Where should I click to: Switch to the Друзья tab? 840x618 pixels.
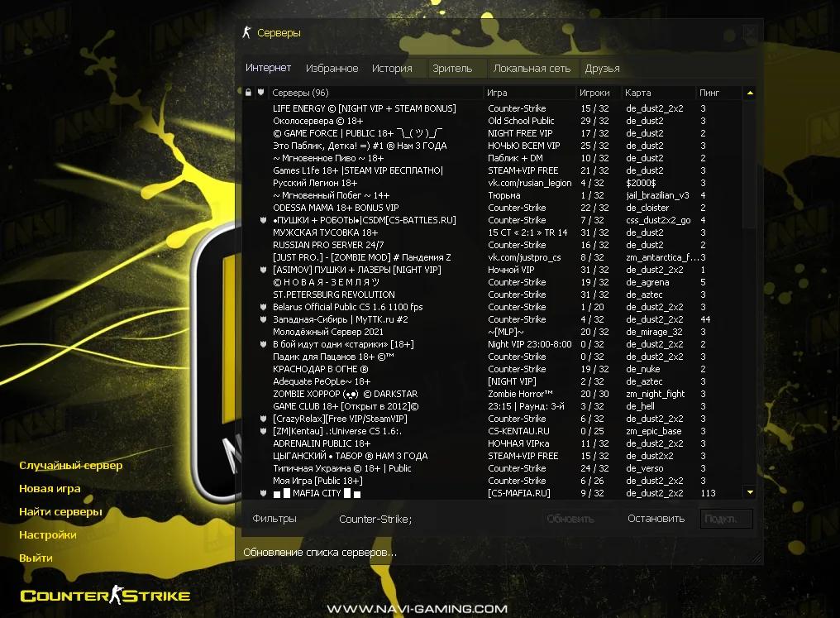click(602, 68)
